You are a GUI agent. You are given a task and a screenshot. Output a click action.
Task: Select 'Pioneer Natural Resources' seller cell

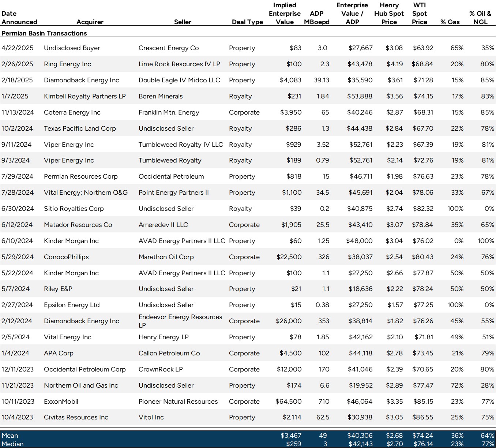click(x=178, y=402)
